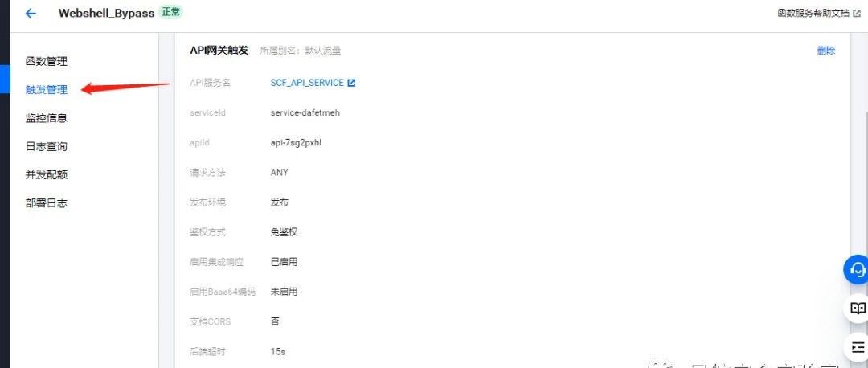Click the 15s backend timeout value
This screenshot has width=868, height=368.
click(x=278, y=351)
